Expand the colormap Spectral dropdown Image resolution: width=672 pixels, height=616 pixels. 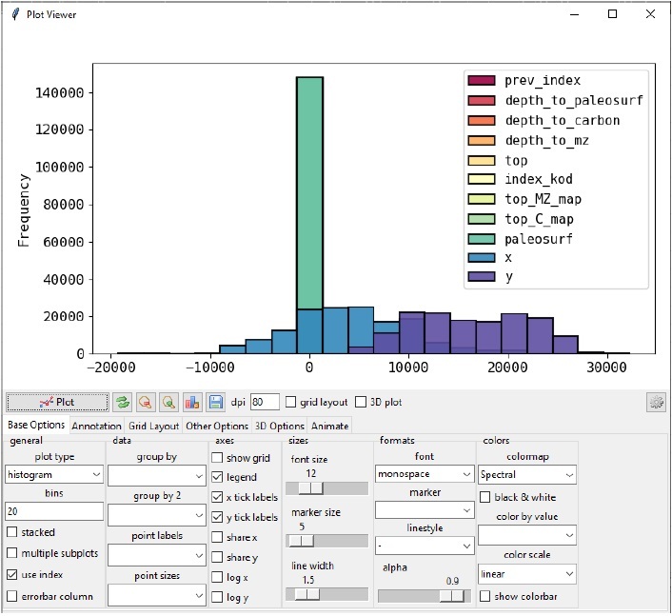click(526, 474)
